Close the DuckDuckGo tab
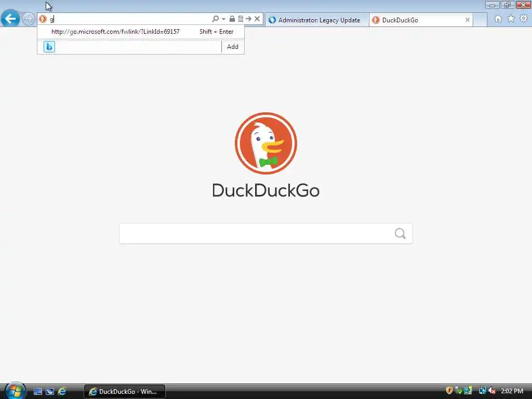The image size is (532, 399). 467,20
